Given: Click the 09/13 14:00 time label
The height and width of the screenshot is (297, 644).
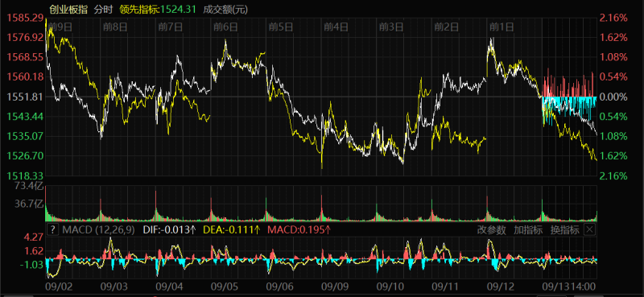Looking at the screenshot, I should coord(568,286).
